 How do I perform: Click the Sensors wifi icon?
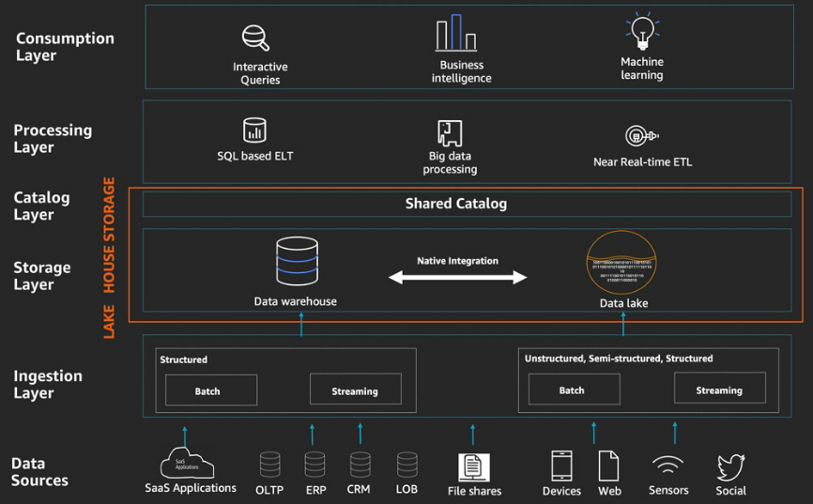click(x=667, y=465)
